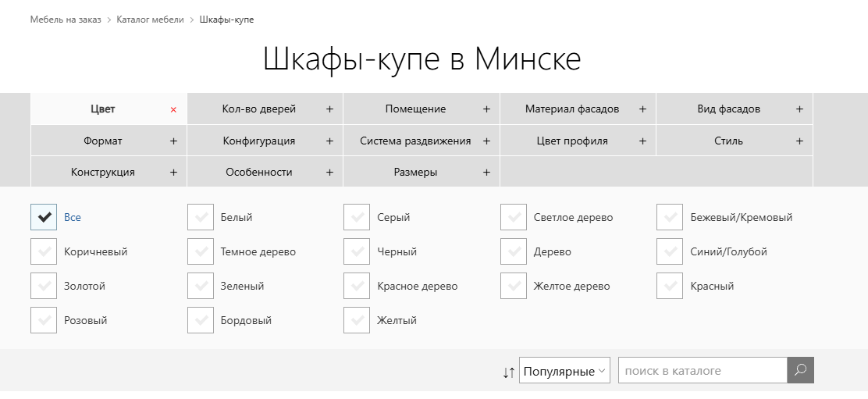Image resolution: width=868 pixels, height=399 pixels.
Task: Check the Черный checkbox
Action: point(357,251)
